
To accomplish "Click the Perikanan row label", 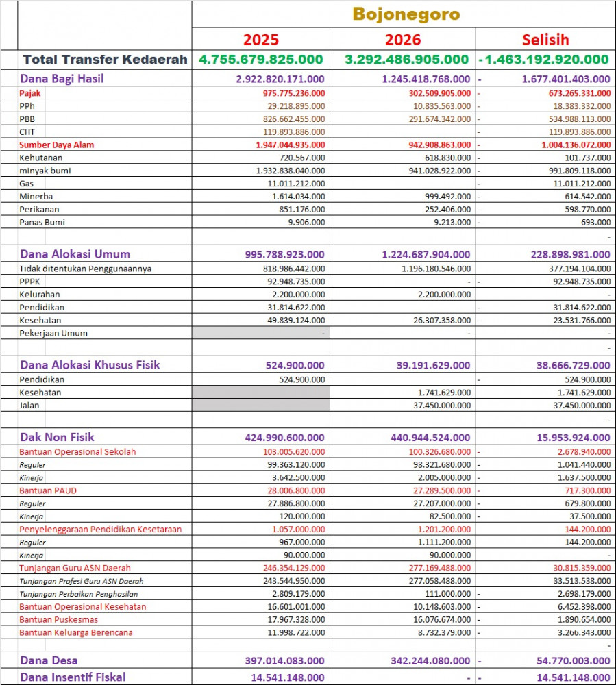I will (x=39, y=209).
